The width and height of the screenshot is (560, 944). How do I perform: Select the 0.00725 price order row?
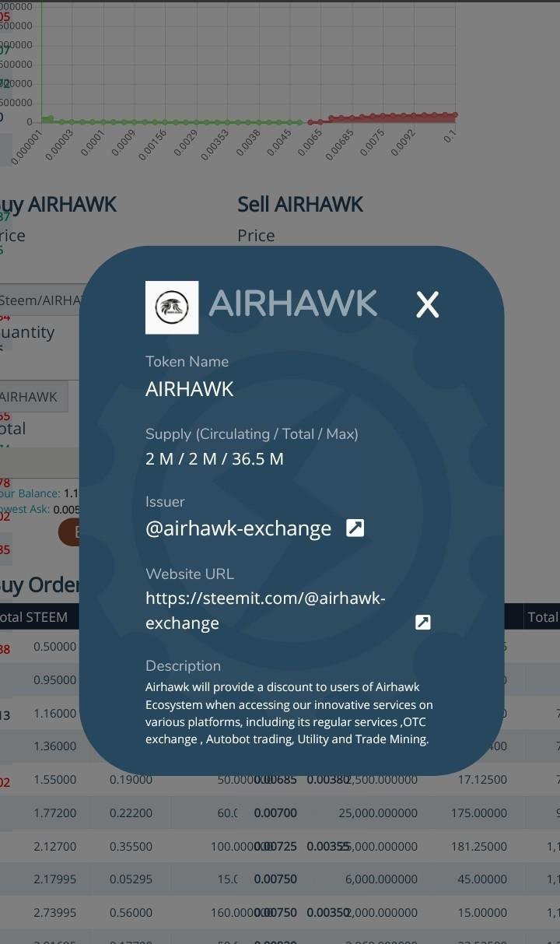280,846
